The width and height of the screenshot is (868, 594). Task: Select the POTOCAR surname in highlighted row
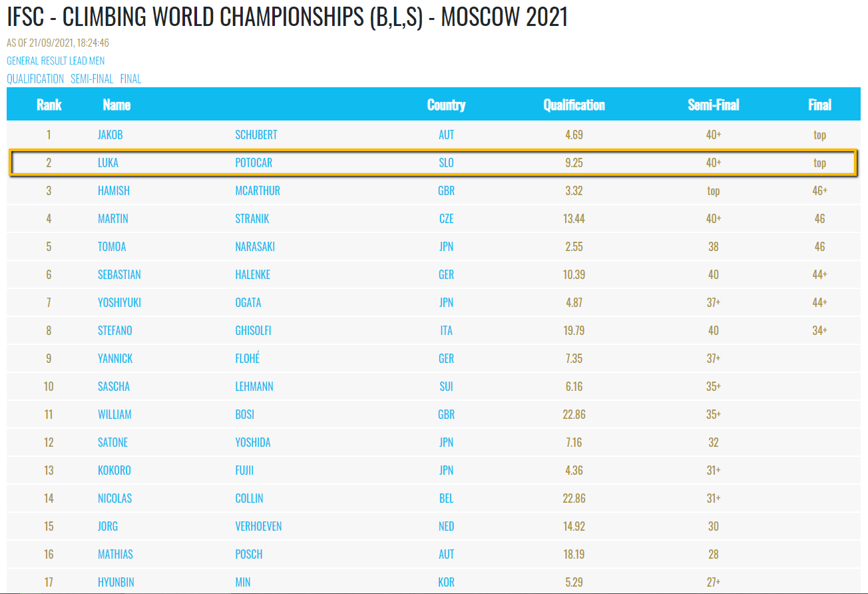[254, 162]
